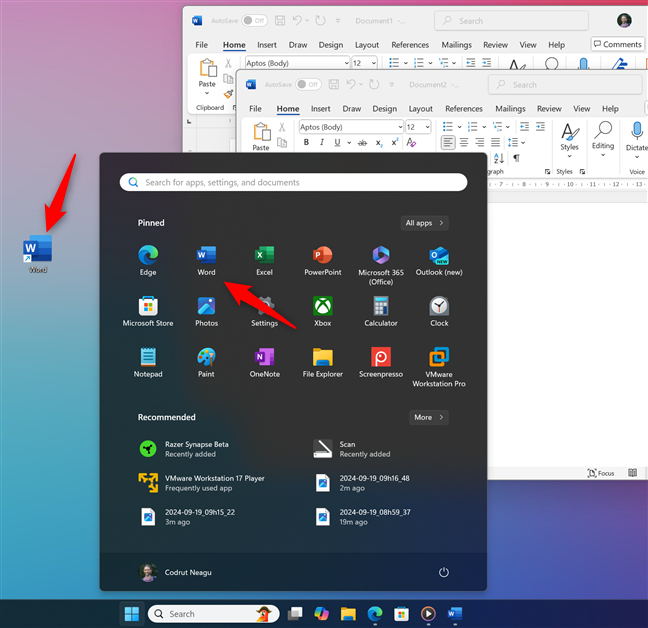Viewport: 648px width, 628px height.
Task: Toggle AutoSave in Document2 window
Action: (309, 85)
